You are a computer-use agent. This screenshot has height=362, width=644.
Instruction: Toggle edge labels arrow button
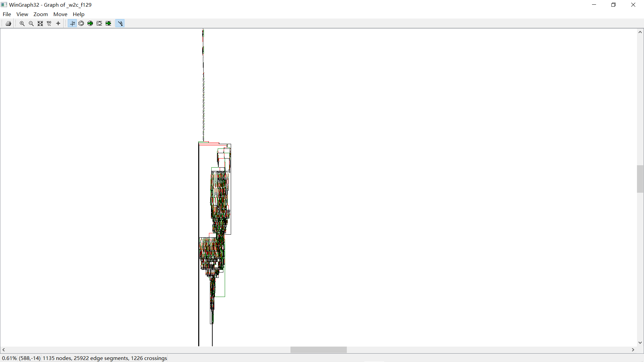pos(120,23)
